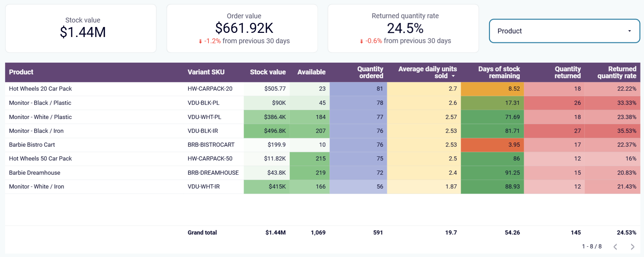Image resolution: width=644 pixels, height=257 pixels.
Task: Select Monitor - Black / Plastic product
Action: [x=40, y=103]
